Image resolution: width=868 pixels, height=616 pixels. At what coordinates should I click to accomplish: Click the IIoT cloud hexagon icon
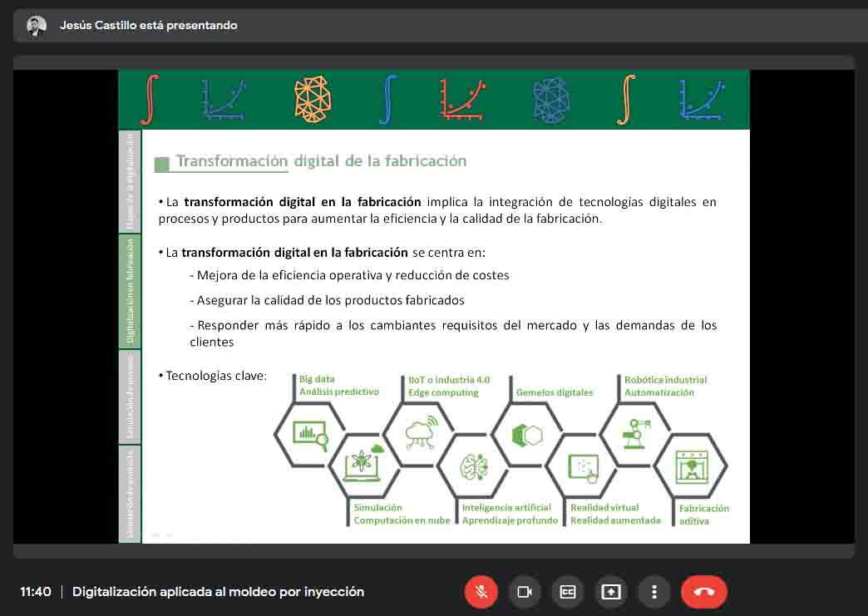pyautogui.click(x=422, y=432)
